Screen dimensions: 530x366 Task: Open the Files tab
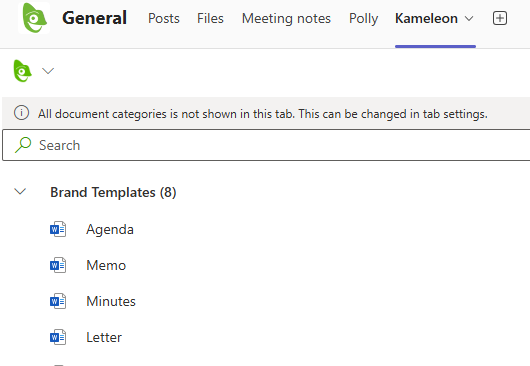pos(210,18)
